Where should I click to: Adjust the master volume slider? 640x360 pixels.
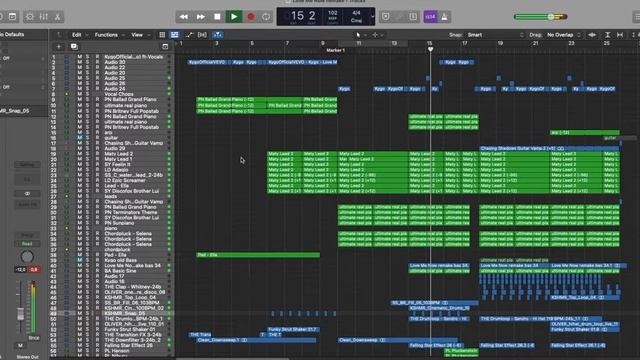coord(540,17)
